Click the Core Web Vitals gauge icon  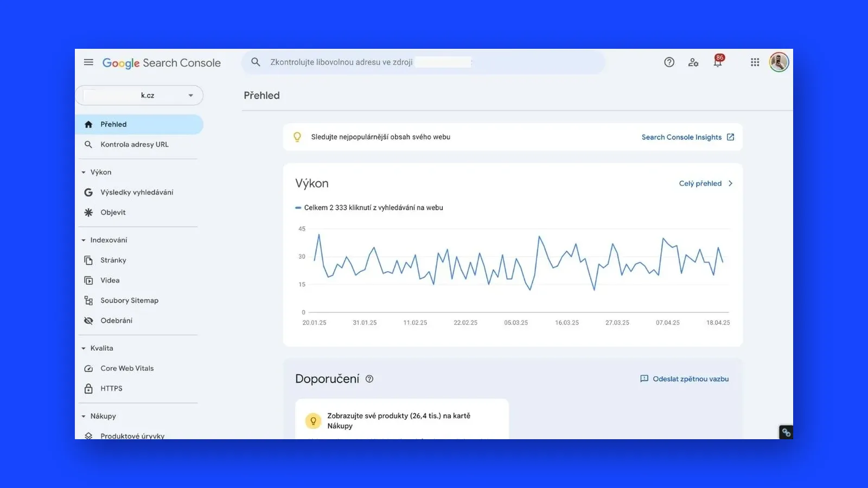[x=88, y=368]
